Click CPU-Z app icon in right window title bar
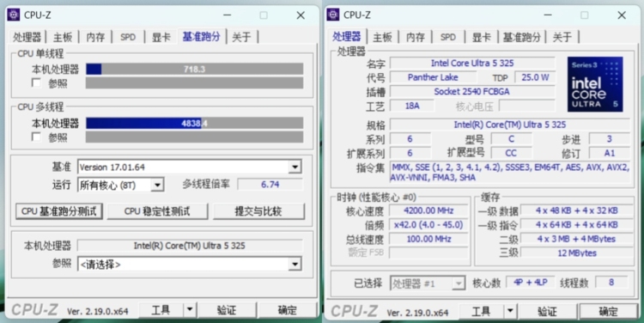The height and width of the screenshot is (323, 644). click(x=333, y=15)
